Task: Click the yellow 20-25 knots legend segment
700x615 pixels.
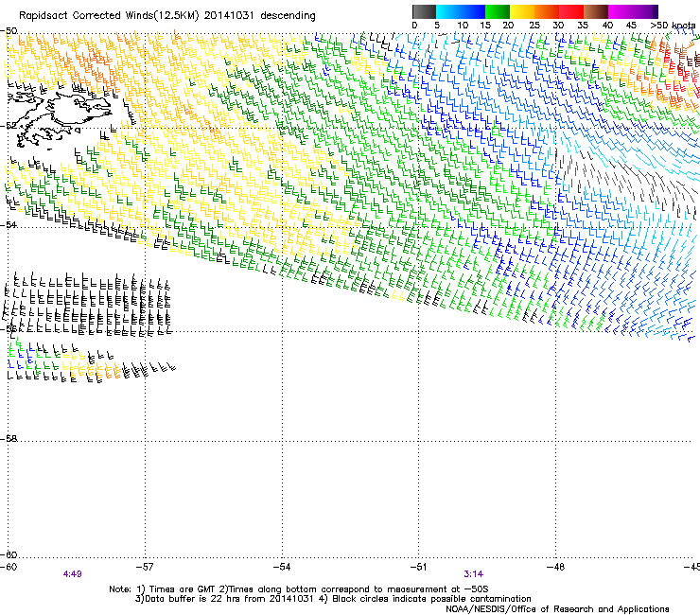Action: coord(522,11)
